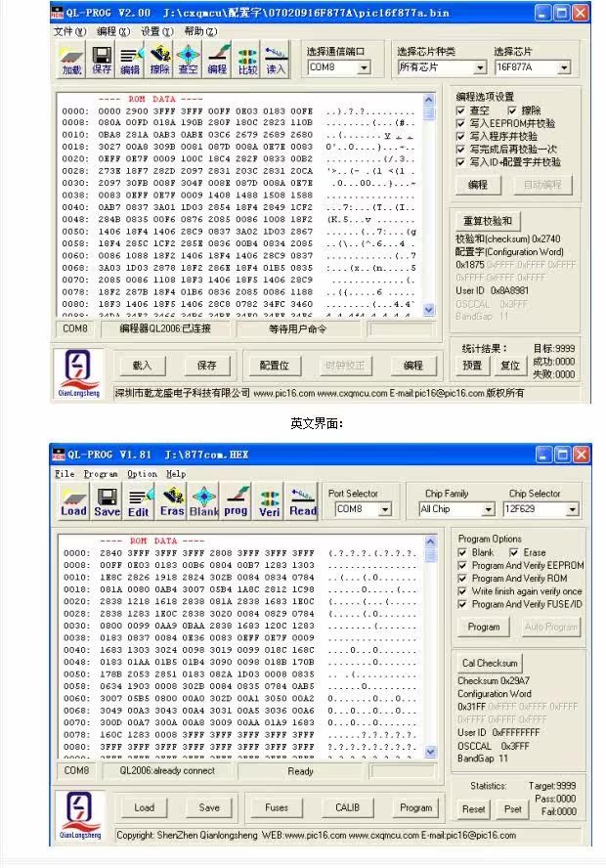Click 保存 save icon in Chinese toolbar

[x=102, y=60]
